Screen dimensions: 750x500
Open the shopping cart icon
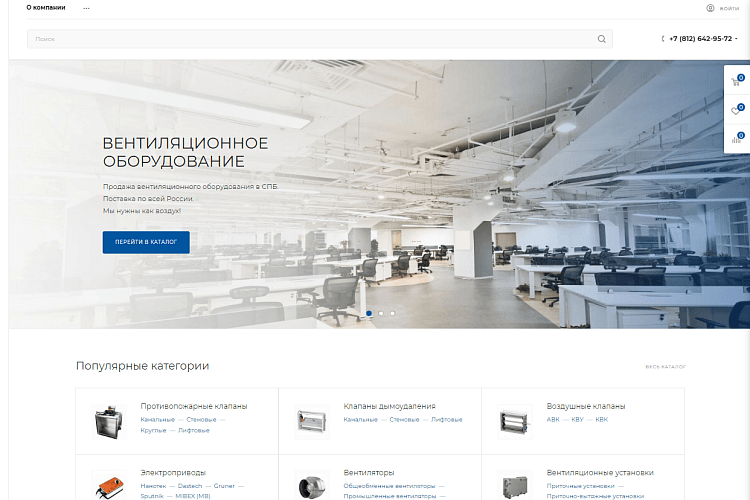pos(736,81)
